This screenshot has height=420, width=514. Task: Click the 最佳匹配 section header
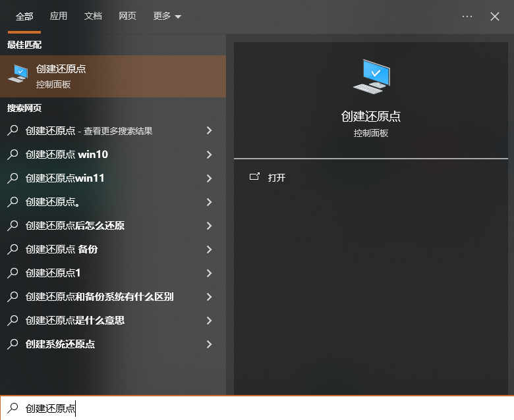24,45
